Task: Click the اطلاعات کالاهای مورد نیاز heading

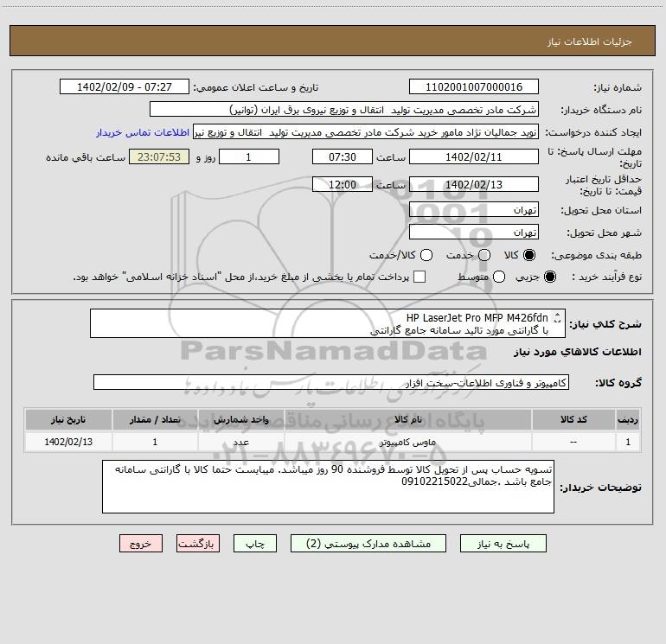Action: (x=578, y=352)
